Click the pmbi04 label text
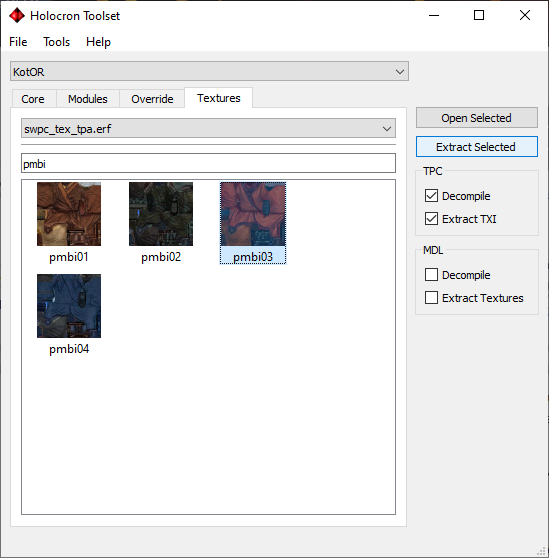Image resolution: width=549 pixels, height=558 pixels. [x=69, y=349]
